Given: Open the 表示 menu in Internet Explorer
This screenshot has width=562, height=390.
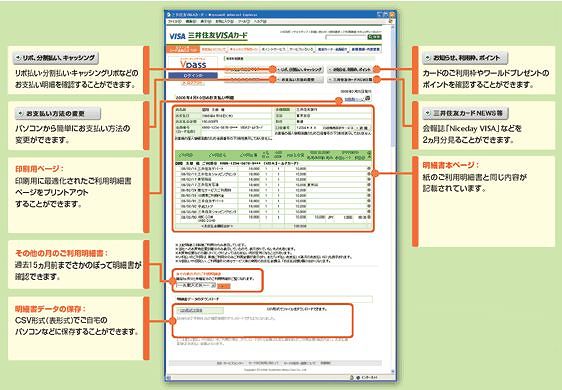Looking at the screenshot, I should (206, 22).
